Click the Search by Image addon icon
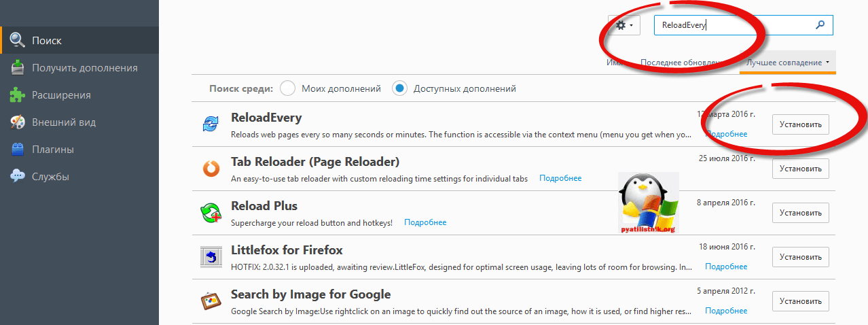This screenshot has height=325, width=868. tap(211, 301)
